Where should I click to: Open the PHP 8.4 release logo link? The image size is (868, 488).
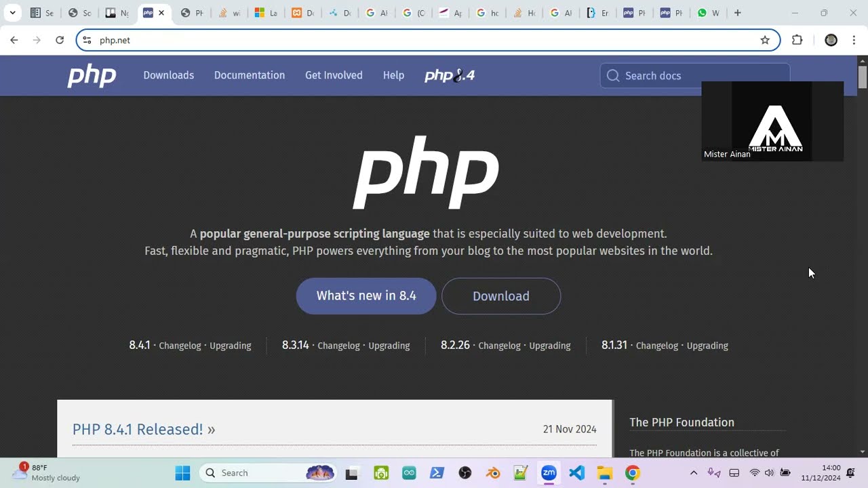[450, 75]
